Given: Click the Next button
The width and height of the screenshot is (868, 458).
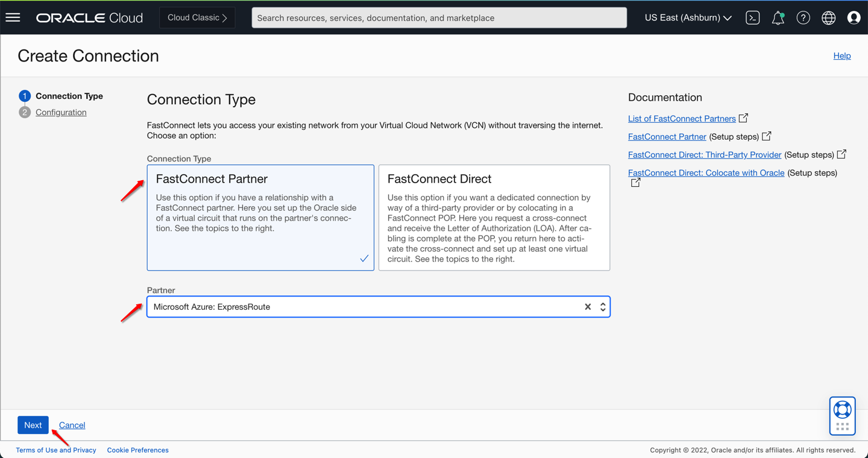Looking at the screenshot, I should point(33,425).
